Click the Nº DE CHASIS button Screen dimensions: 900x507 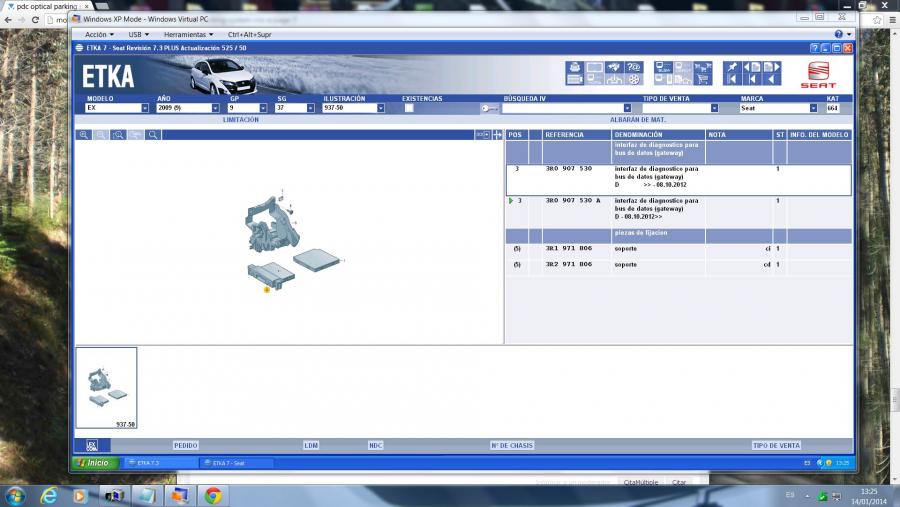512,445
